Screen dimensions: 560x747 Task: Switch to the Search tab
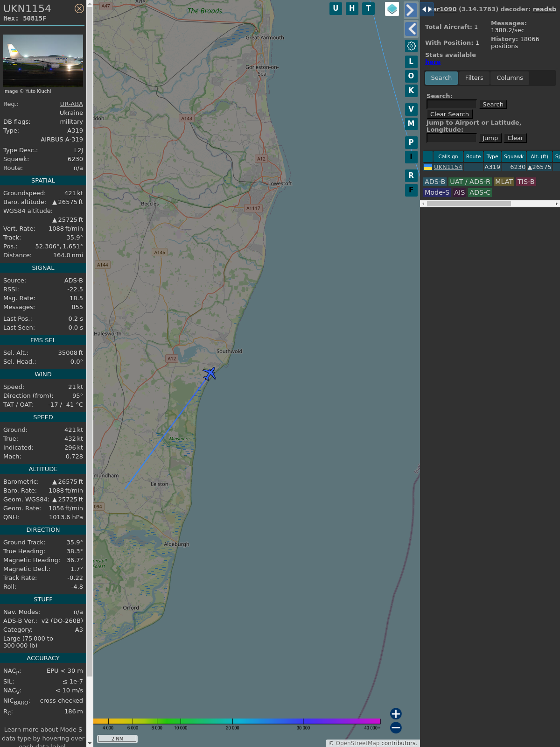(x=441, y=78)
